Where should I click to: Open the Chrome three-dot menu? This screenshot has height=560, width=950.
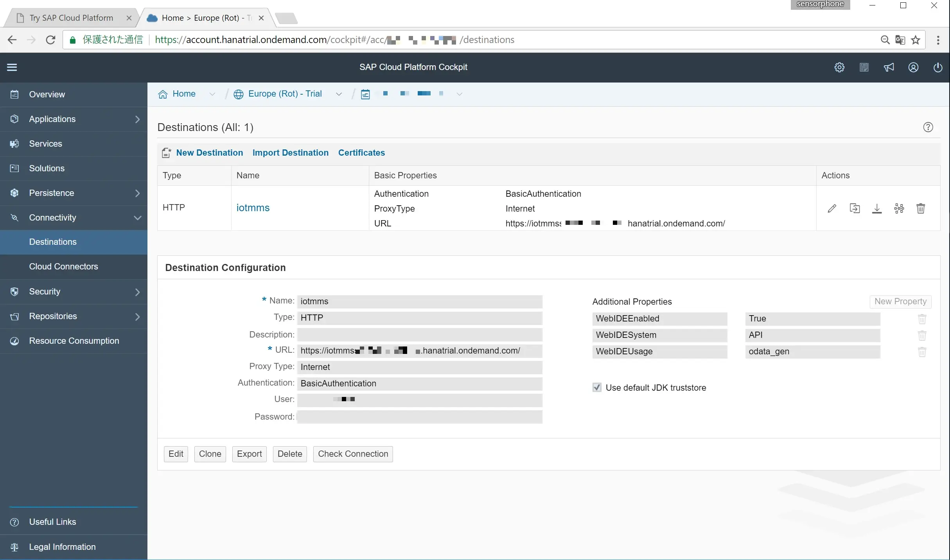(938, 40)
